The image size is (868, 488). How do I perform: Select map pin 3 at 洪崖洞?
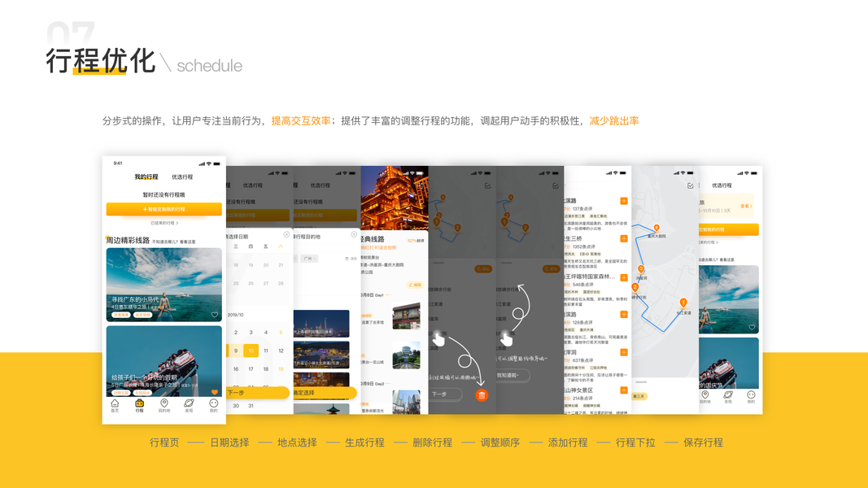point(640,269)
